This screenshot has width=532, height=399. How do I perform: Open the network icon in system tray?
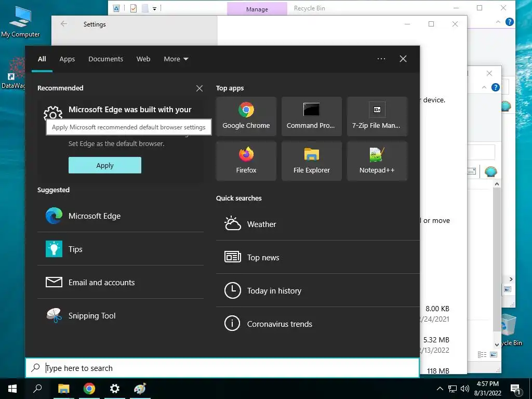point(453,389)
